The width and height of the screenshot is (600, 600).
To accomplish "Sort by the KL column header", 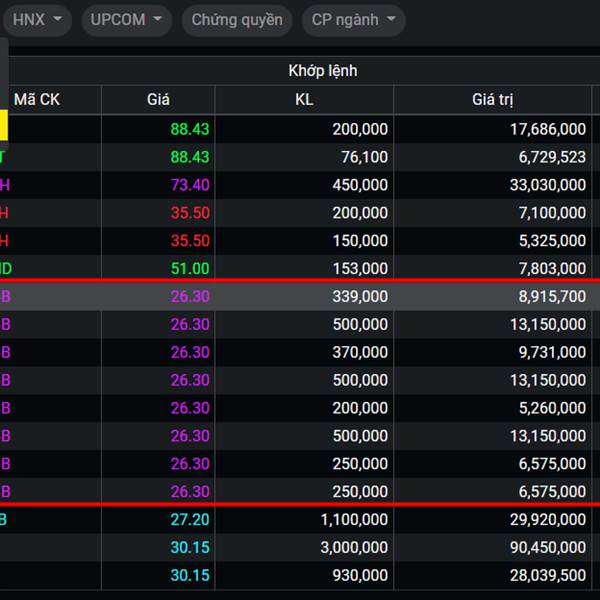I will point(304,99).
